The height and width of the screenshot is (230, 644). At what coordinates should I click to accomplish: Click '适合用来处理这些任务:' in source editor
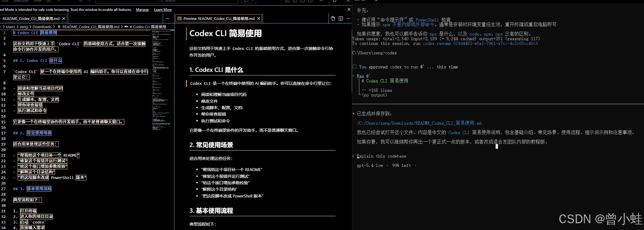(x=36, y=144)
